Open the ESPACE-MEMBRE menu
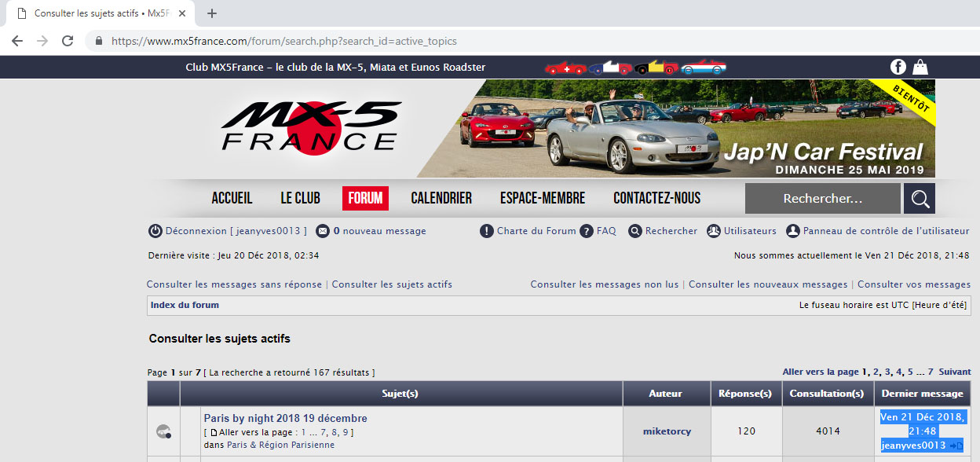 point(543,198)
